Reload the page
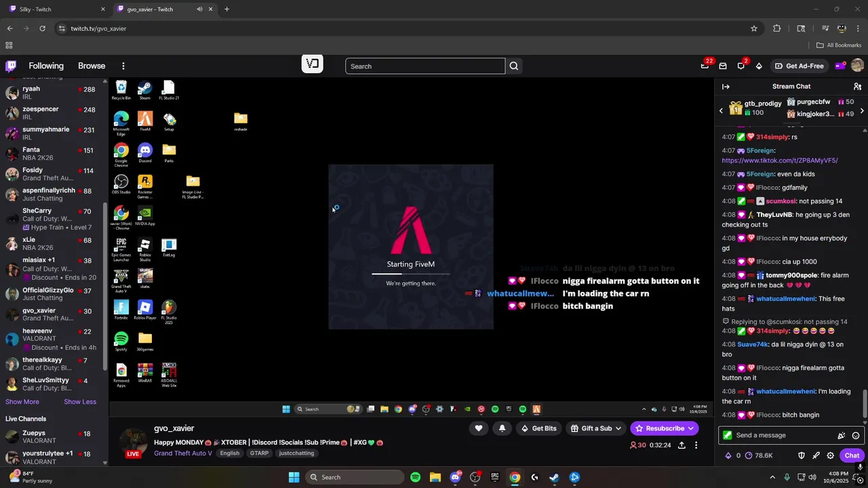The width and height of the screenshot is (868, 488). 42,28
